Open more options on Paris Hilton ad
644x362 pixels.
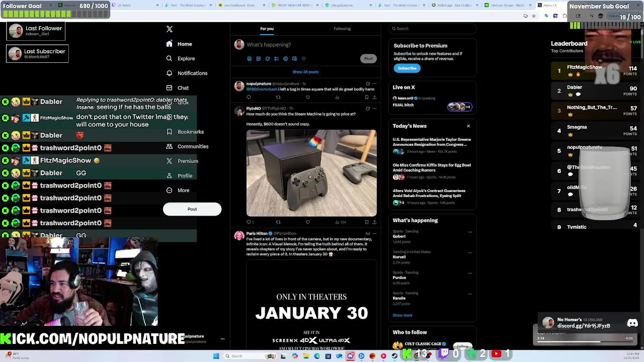374,234
